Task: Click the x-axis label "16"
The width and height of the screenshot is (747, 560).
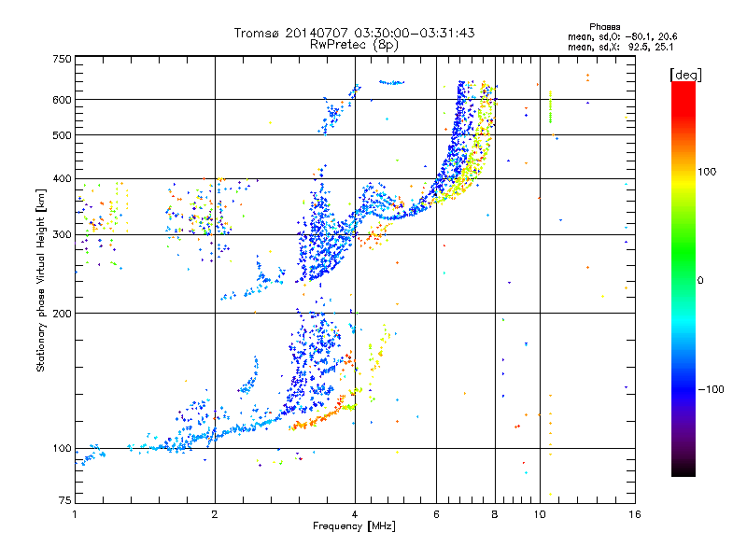Action: click(x=635, y=514)
